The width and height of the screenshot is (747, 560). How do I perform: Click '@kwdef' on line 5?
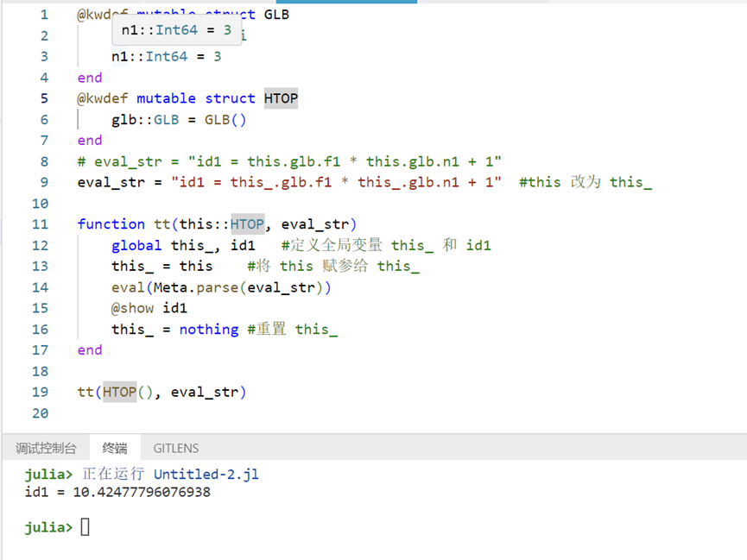[x=103, y=98]
